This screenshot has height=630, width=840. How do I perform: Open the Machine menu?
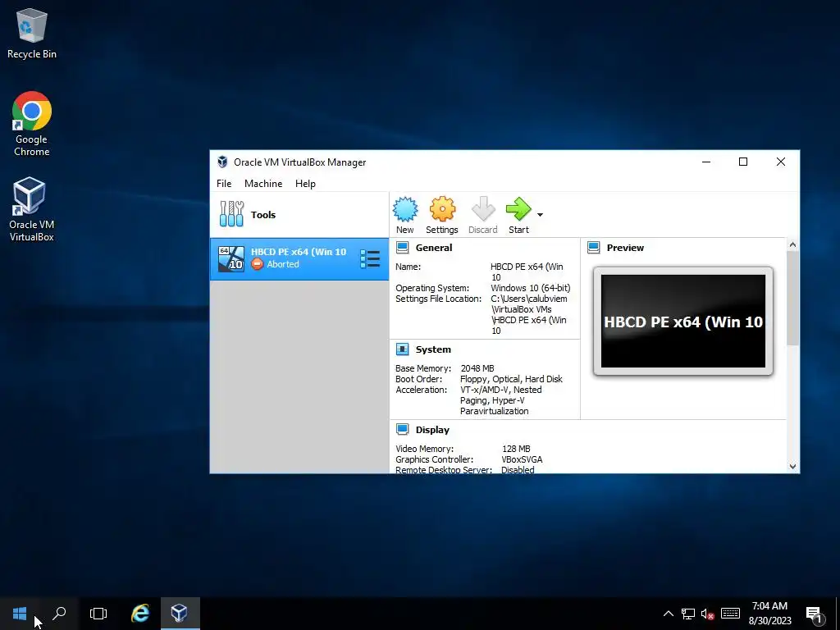coord(263,183)
